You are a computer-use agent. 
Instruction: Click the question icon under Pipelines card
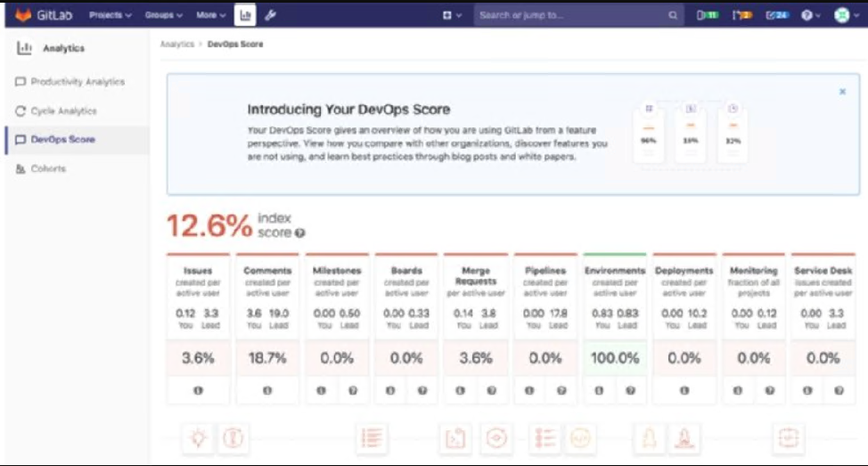tap(561, 391)
